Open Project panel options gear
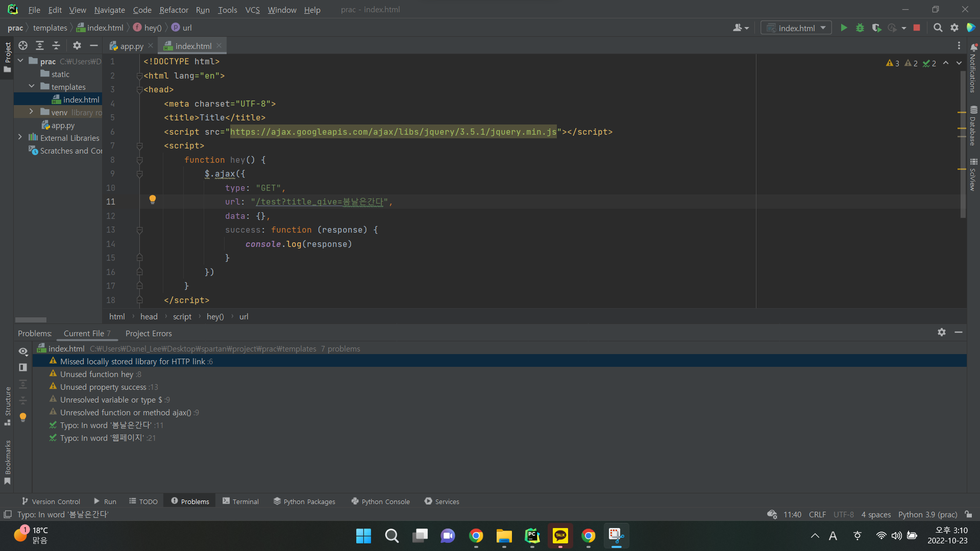 tap(77, 45)
